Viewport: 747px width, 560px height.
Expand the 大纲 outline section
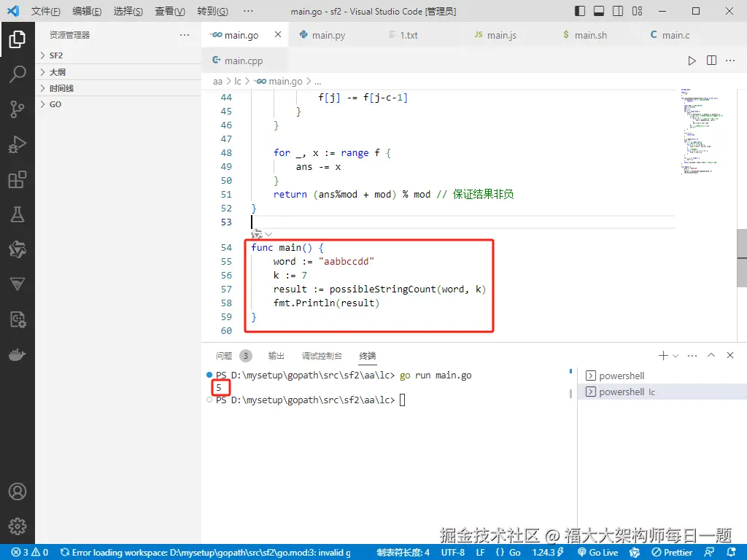118,72
